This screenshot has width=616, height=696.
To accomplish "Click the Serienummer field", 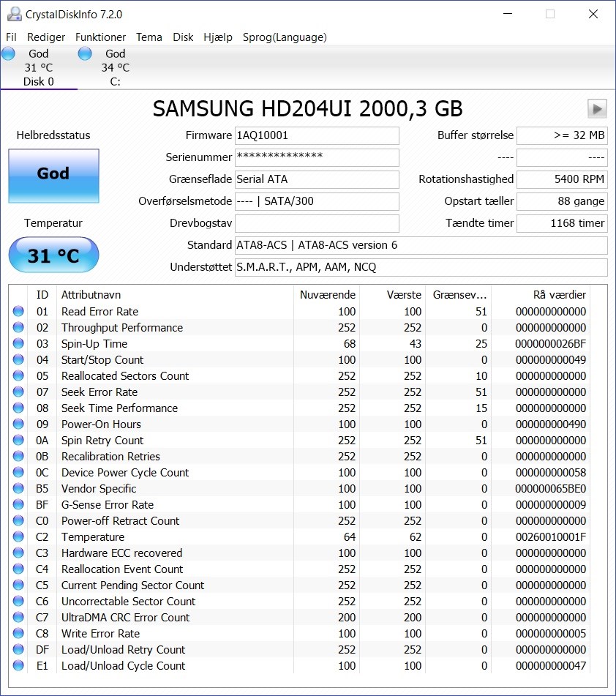I will tap(317, 157).
